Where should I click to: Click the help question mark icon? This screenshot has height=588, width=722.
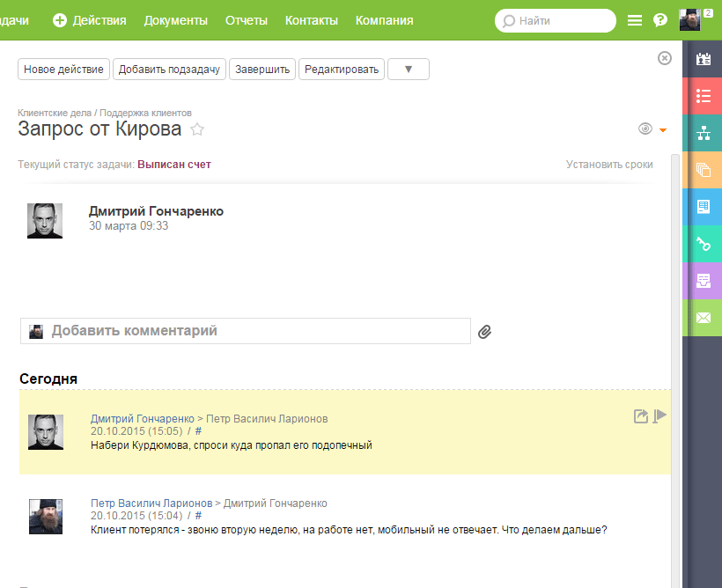tap(659, 20)
